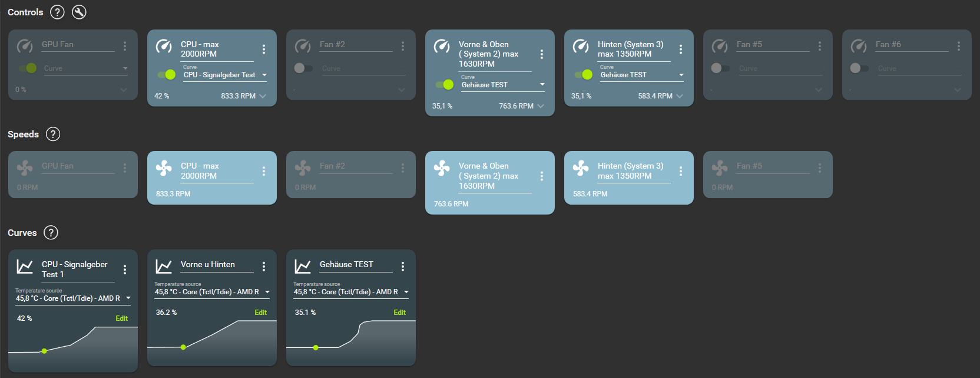Enable the Fan #6 control switch
The image size is (980, 378).
(859, 68)
